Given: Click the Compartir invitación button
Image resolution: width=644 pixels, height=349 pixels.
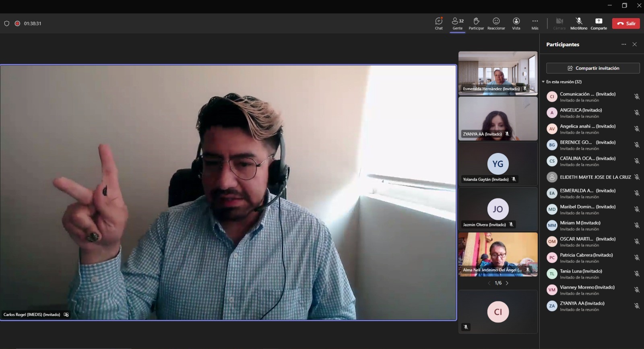Looking at the screenshot, I should tap(593, 68).
